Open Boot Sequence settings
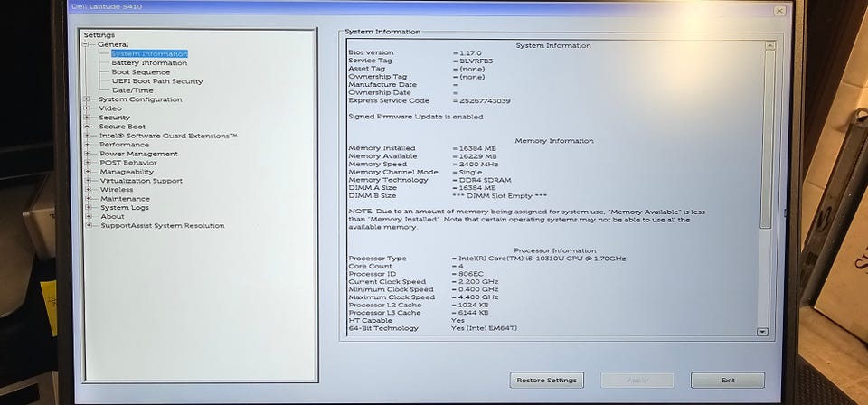 coord(141,72)
